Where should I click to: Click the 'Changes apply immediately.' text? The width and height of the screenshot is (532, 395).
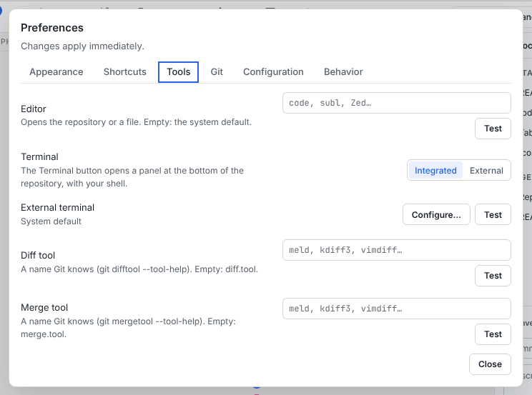tap(82, 46)
